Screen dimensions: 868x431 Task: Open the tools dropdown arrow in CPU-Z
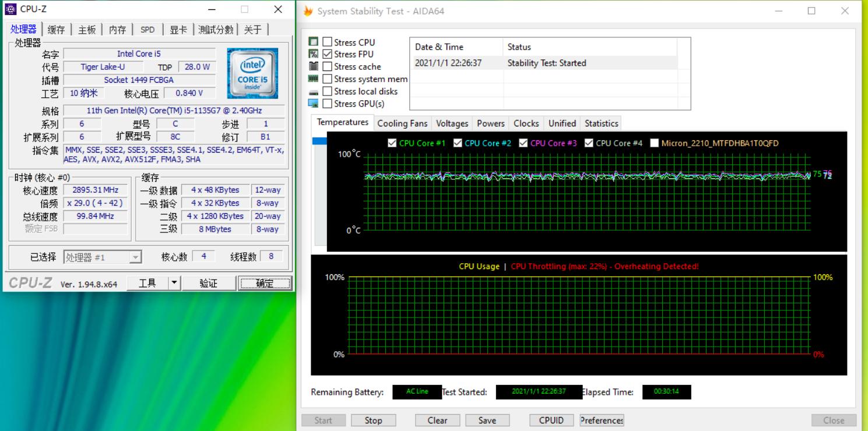point(174,284)
